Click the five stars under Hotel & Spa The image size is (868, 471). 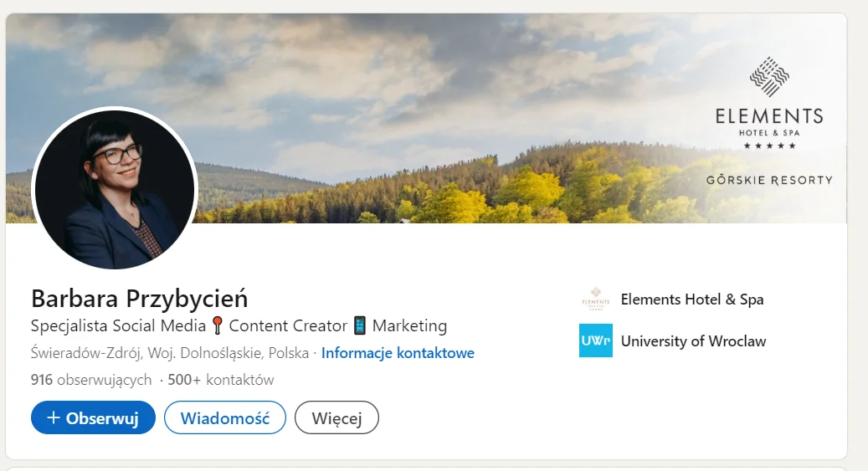(x=769, y=146)
